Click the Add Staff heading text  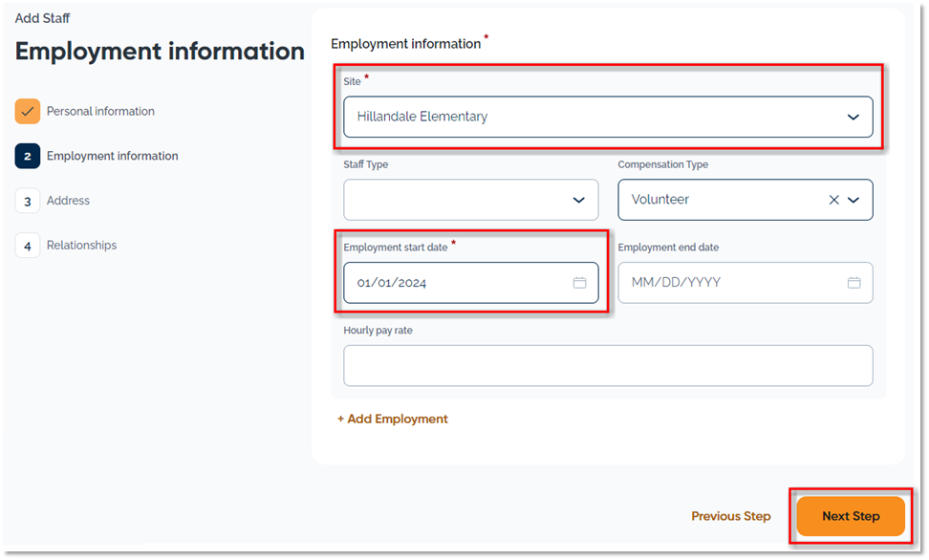42,18
